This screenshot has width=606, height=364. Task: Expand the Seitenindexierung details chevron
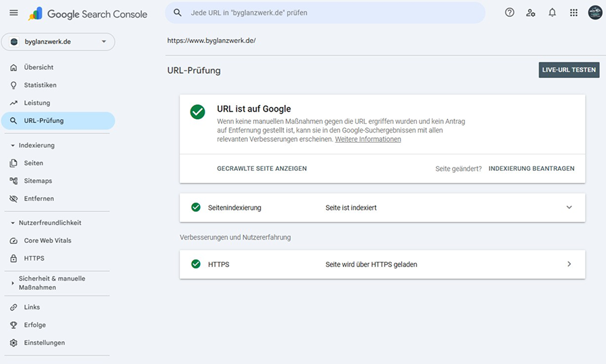click(569, 207)
